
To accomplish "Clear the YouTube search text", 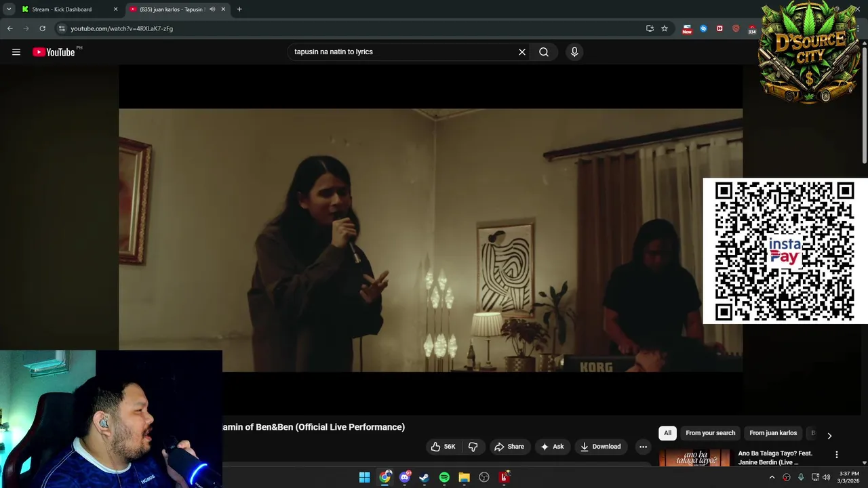I will pos(522,52).
